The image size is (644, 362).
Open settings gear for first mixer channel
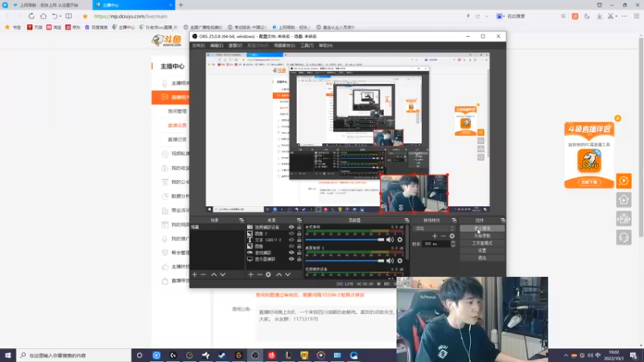[x=399, y=240]
